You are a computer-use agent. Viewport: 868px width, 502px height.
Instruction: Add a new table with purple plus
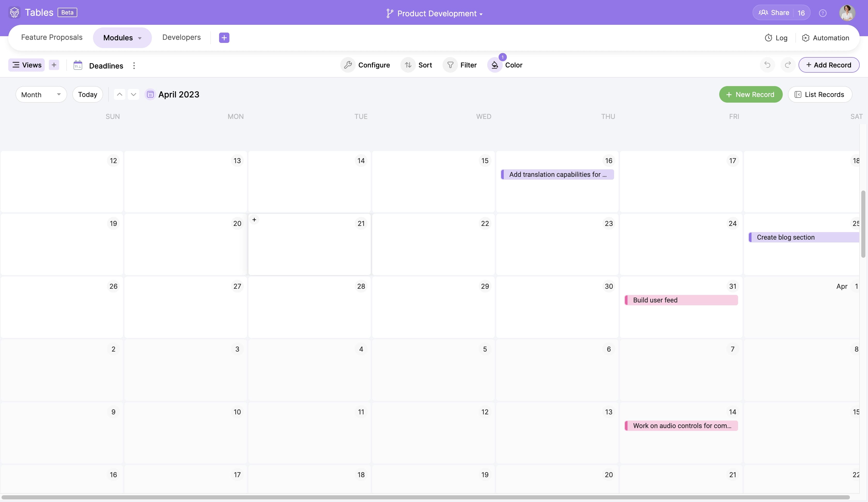224,37
